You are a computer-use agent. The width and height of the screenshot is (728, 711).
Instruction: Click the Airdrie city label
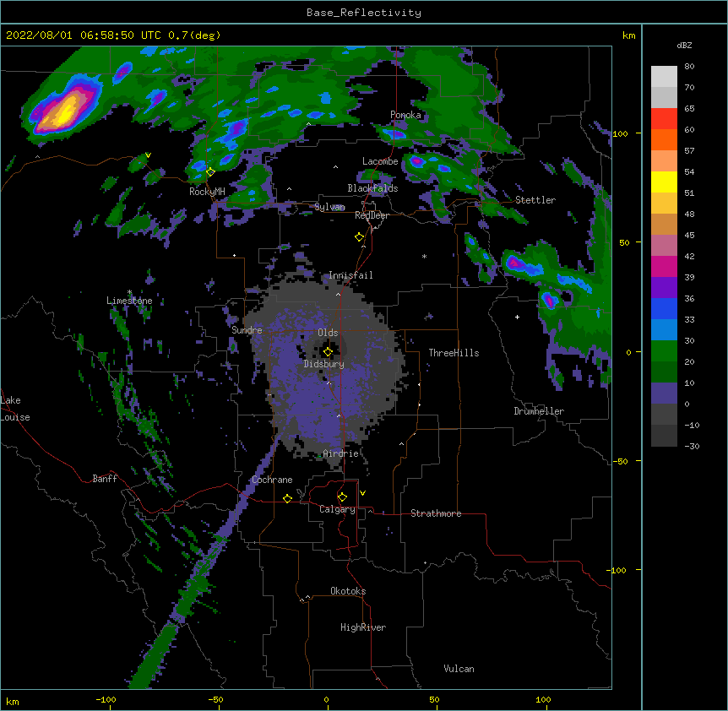point(341,453)
